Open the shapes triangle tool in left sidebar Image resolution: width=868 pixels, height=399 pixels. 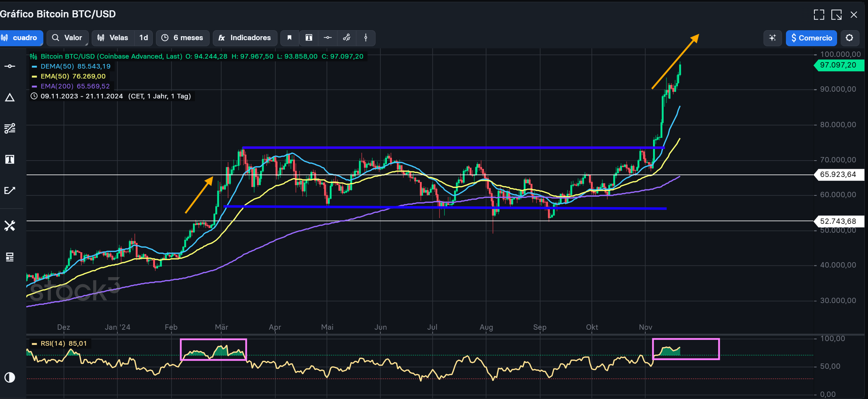10,97
